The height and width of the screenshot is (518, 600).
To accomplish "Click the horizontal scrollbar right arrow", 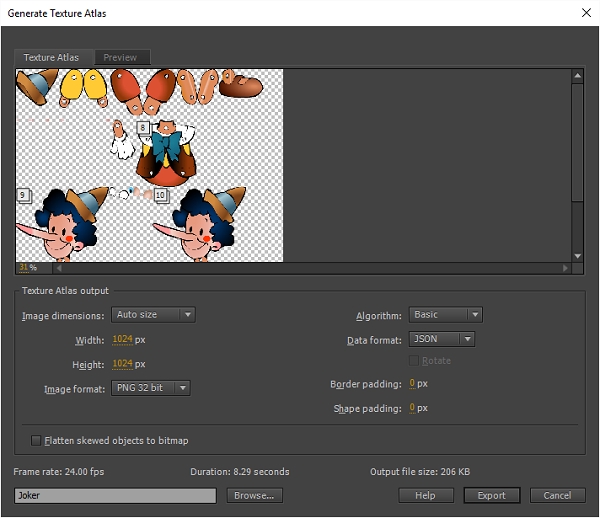I will pyautogui.click(x=565, y=267).
